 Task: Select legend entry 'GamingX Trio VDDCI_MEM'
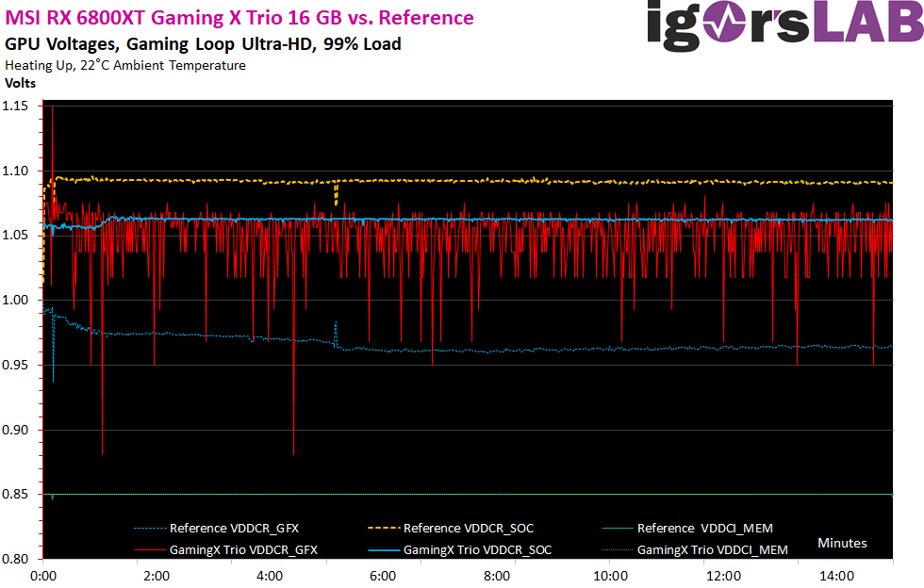tap(713, 550)
